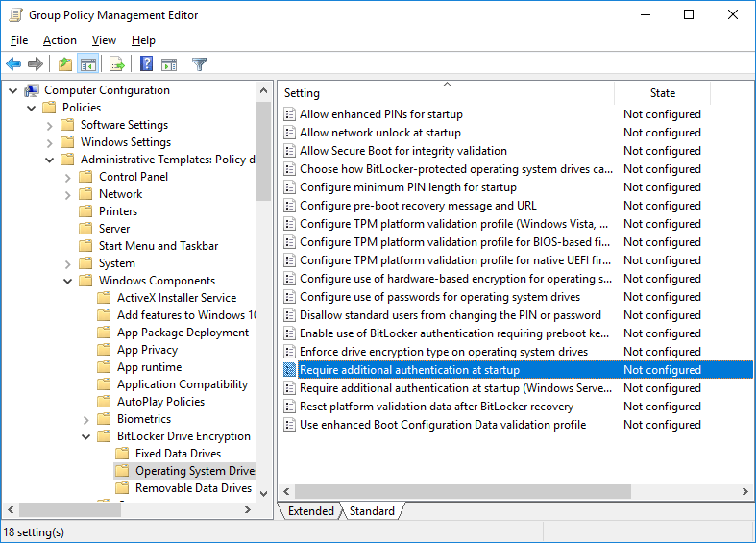Select App Package Deployment tree item
The width and height of the screenshot is (756, 543).
click(x=183, y=333)
